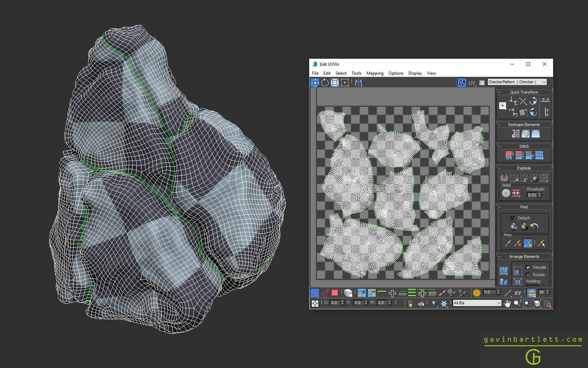The width and height of the screenshot is (588, 368).
Task: Open the Tools menu
Action: (356, 73)
